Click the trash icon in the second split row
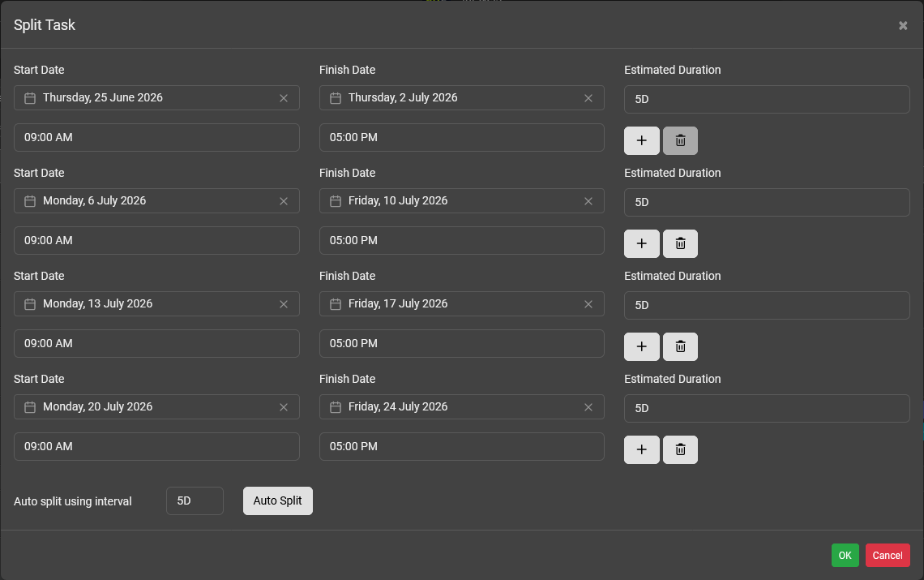Screen dimensions: 924x580 [x=680, y=243]
